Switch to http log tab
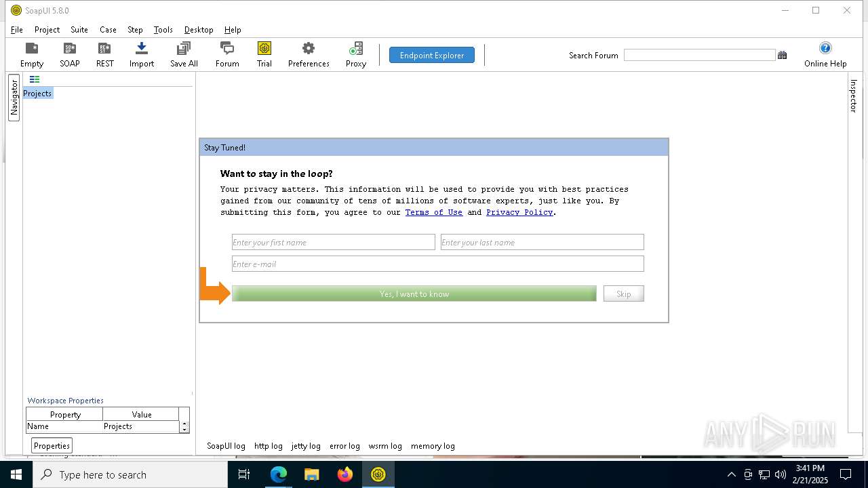Screen dimensions: 868x488 point(269,446)
